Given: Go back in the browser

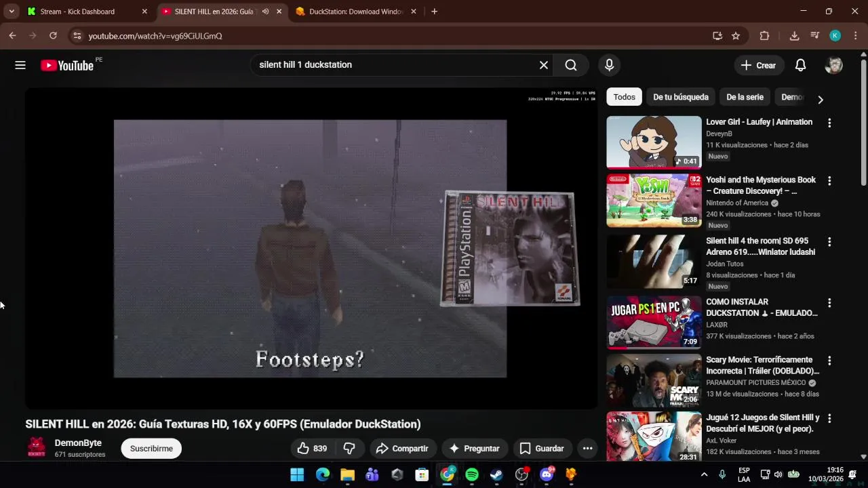Looking at the screenshot, I should pos(12,35).
